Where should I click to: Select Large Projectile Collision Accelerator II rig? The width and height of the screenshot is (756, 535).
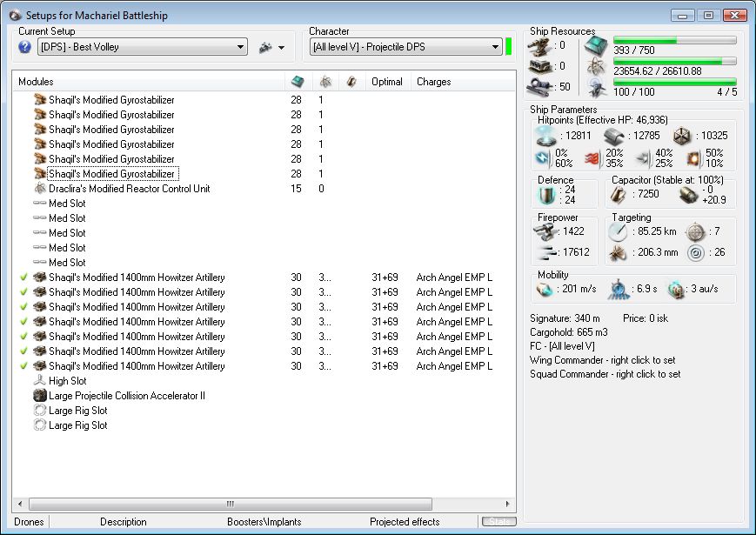point(127,396)
